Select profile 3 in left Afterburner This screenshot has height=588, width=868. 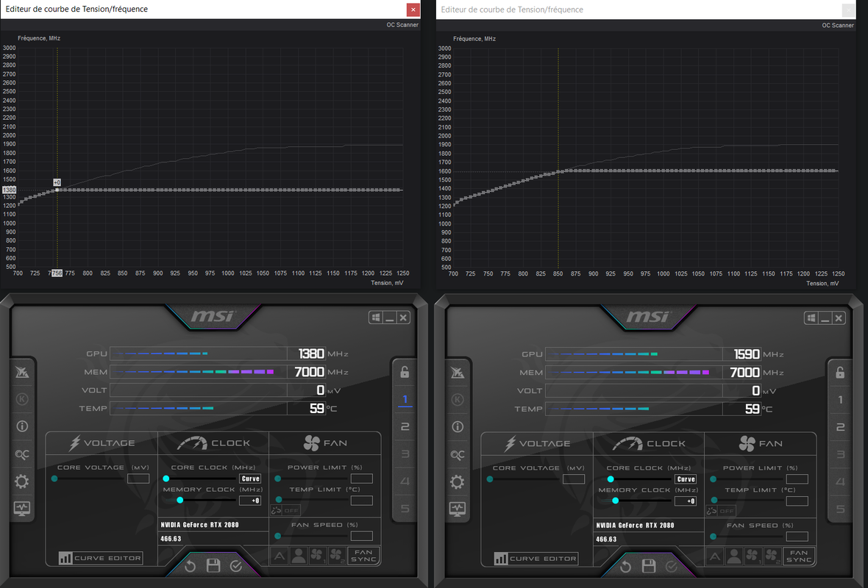point(405,454)
